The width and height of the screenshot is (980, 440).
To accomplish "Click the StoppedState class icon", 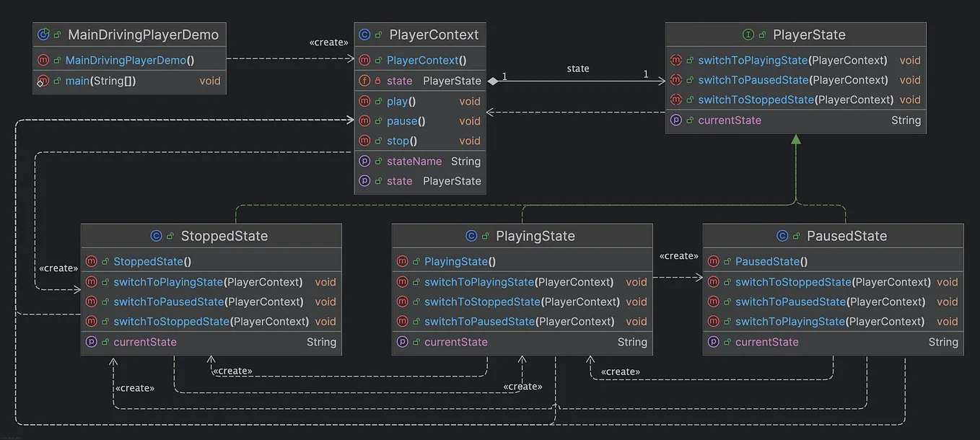I will (x=156, y=236).
